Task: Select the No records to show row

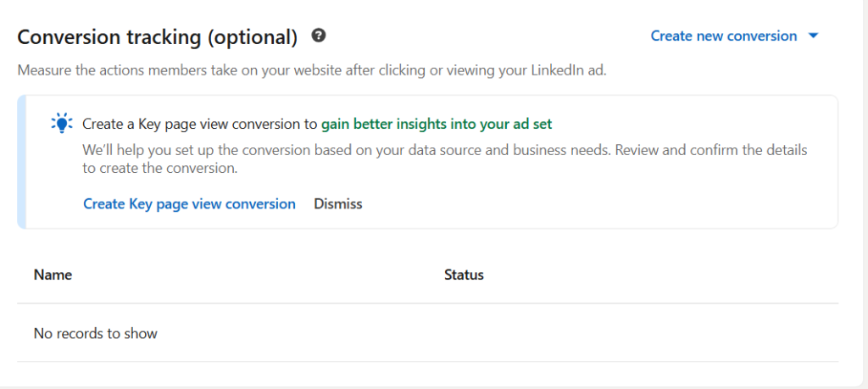Action: click(96, 334)
